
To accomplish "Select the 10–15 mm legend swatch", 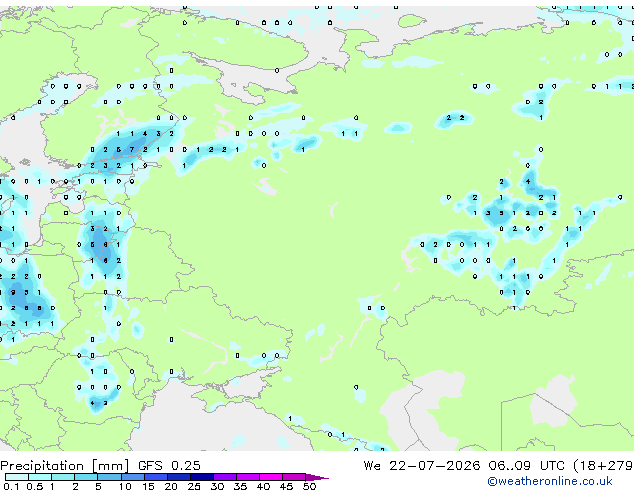I will pyautogui.click(x=133, y=477).
